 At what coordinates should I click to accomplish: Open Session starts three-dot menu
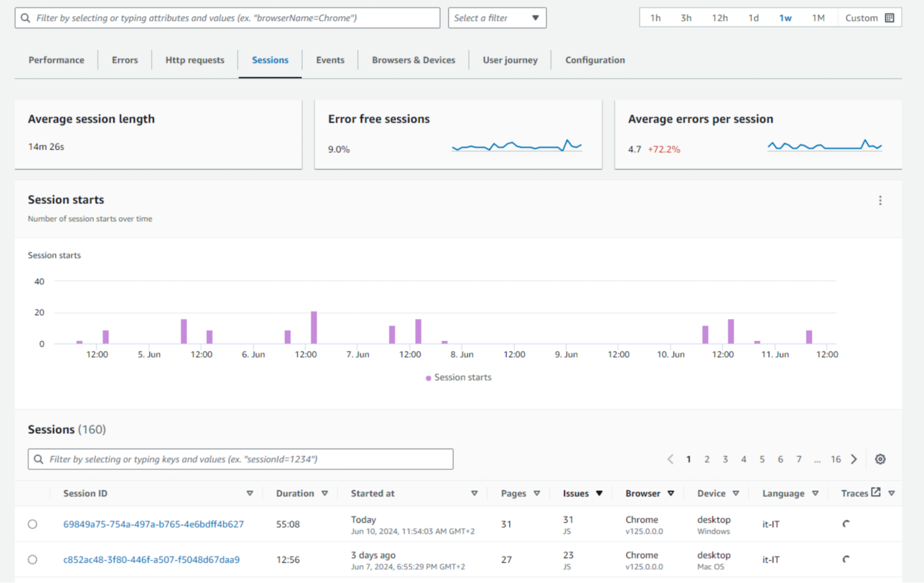point(880,200)
